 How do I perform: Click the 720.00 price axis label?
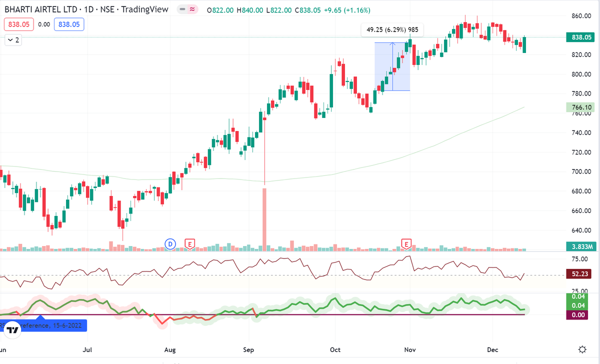581,152
